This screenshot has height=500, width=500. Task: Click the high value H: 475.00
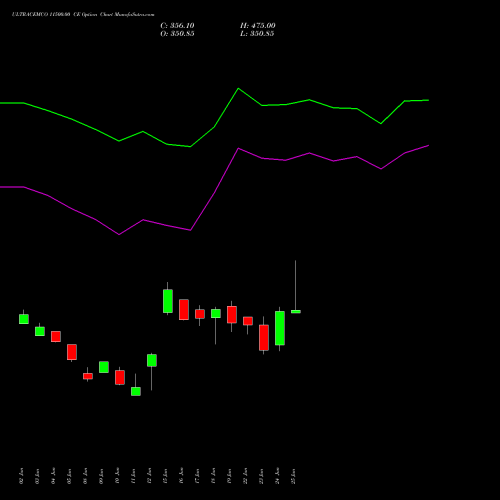coord(258,26)
